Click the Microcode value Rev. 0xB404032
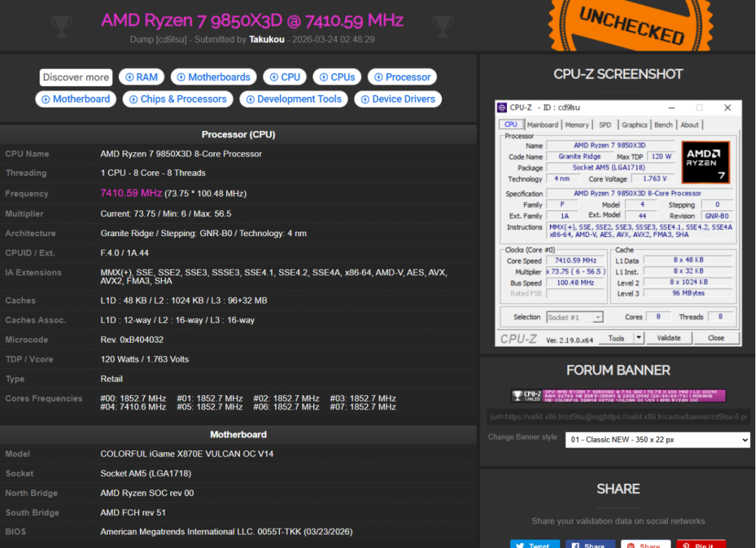Screen dimensions: 756x548 tap(132, 340)
